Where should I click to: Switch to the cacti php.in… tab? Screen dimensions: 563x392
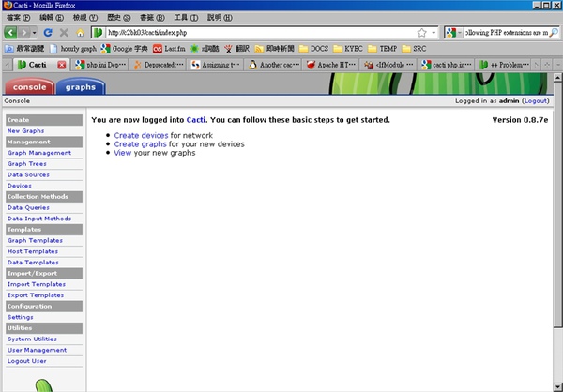(447, 65)
